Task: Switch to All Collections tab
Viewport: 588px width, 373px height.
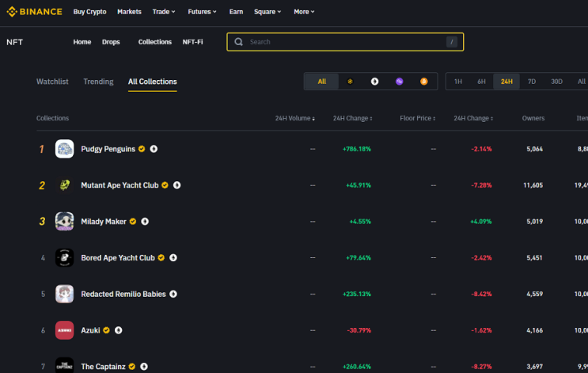Action: point(152,82)
